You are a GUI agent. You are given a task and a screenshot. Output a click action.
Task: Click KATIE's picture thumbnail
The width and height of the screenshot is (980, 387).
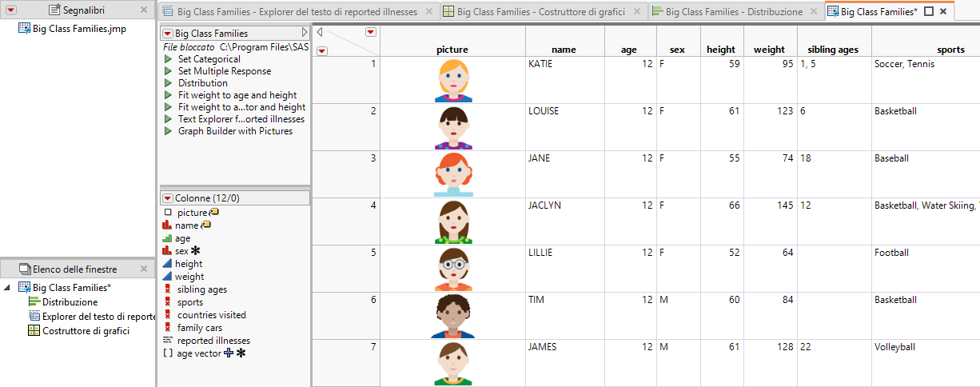[453, 80]
